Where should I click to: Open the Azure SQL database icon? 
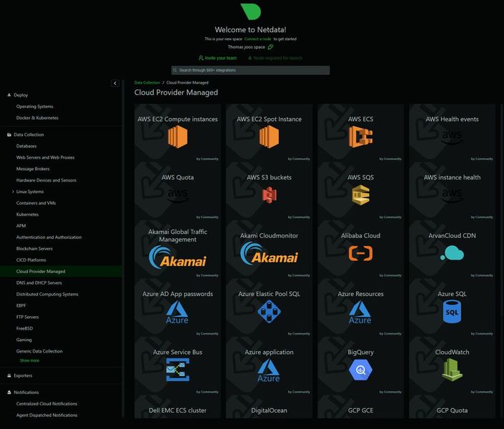(452, 311)
